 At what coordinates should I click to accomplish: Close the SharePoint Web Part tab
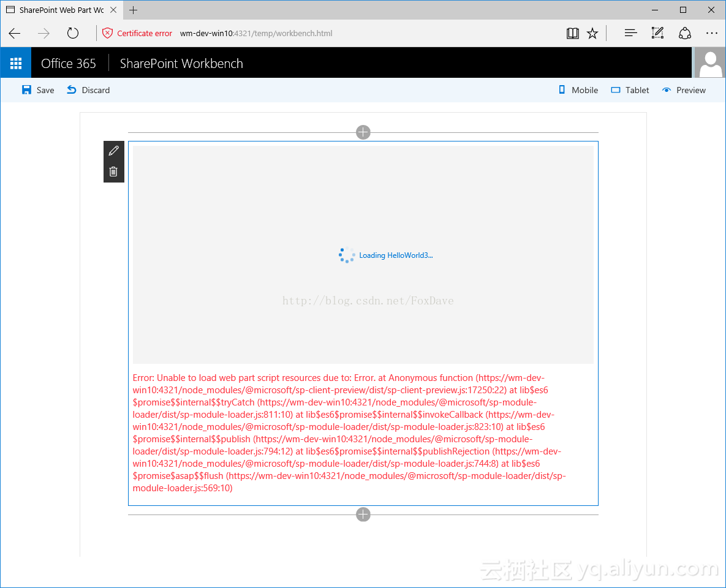point(113,10)
